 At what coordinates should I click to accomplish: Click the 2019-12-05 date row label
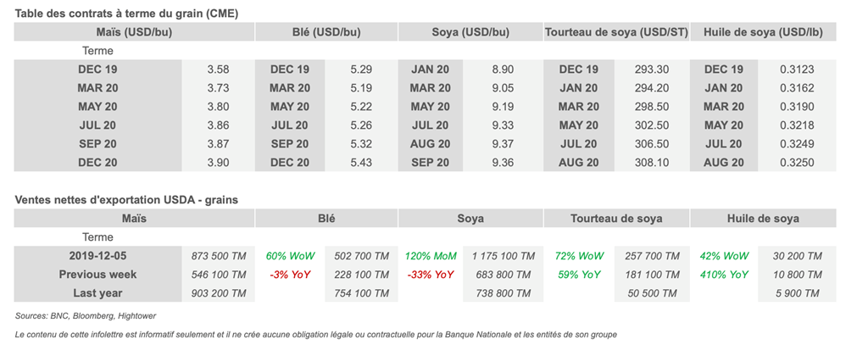click(97, 256)
